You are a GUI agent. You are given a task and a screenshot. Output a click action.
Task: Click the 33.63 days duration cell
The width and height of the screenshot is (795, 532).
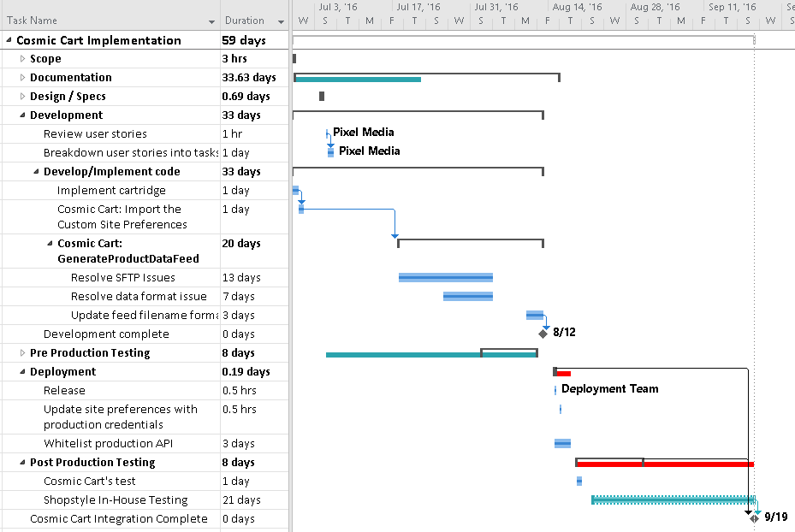click(x=254, y=78)
